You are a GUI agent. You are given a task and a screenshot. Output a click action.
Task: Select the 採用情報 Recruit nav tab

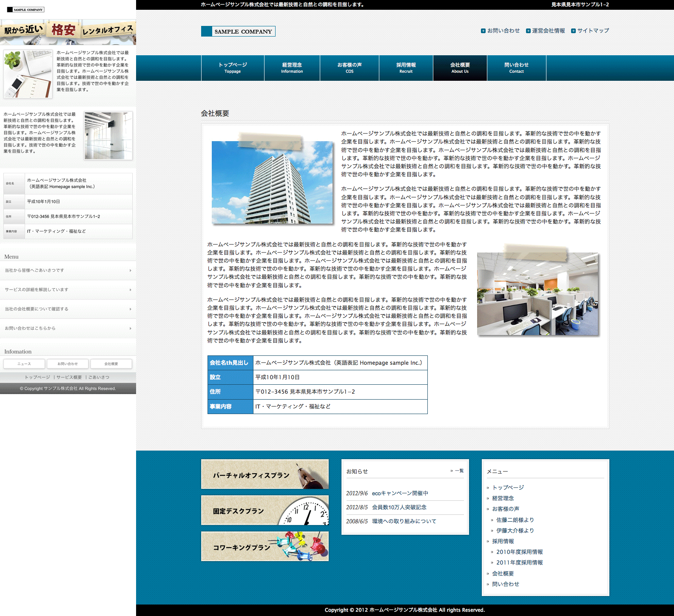pos(406,68)
